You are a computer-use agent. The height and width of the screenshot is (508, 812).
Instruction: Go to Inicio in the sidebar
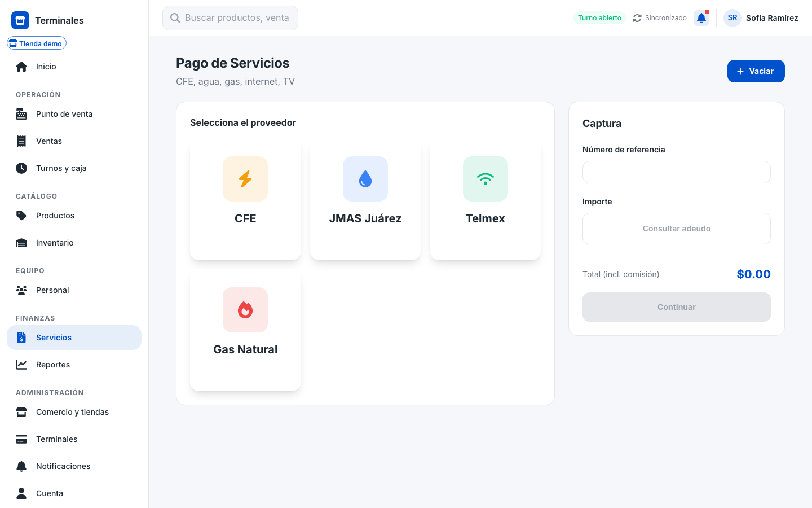(74, 67)
